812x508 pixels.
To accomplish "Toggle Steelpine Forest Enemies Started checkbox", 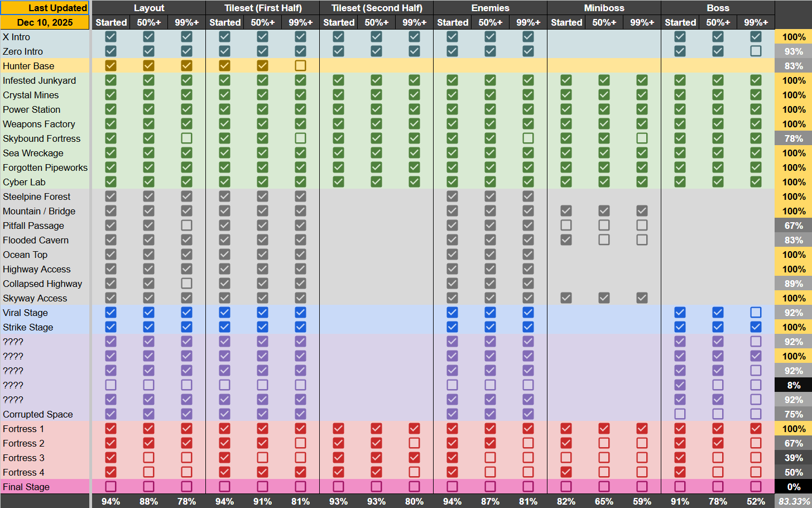I will tap(452, 197).
